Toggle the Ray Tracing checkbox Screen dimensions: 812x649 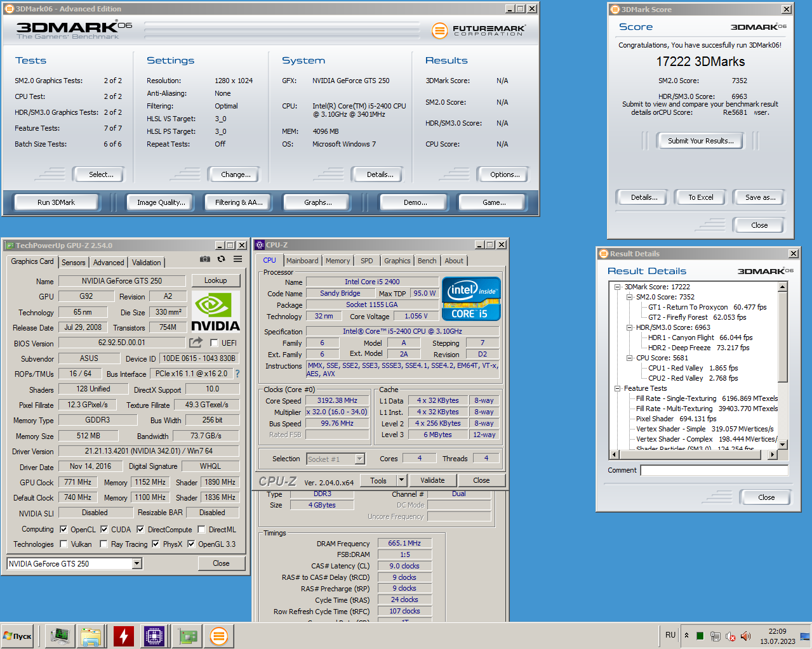pyautogui.click(x=104, y=544)
